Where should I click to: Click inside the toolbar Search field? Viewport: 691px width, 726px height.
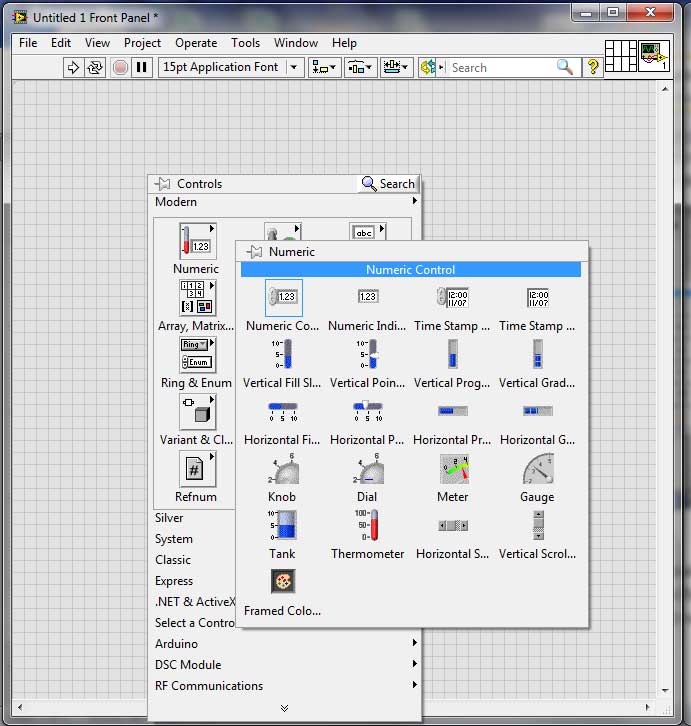point(500,67)
